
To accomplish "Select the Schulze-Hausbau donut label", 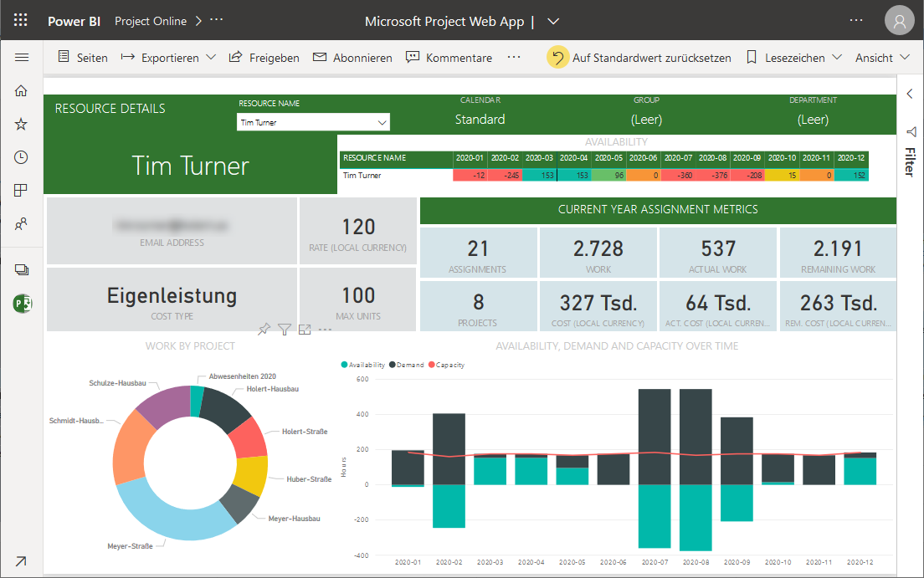I will (x=117, y=383).
